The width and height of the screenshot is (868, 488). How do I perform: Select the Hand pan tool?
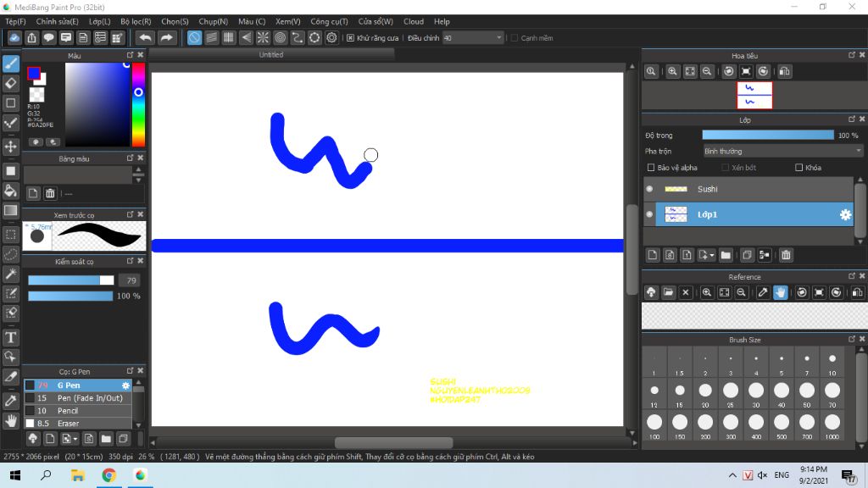[x=10, y=420]
